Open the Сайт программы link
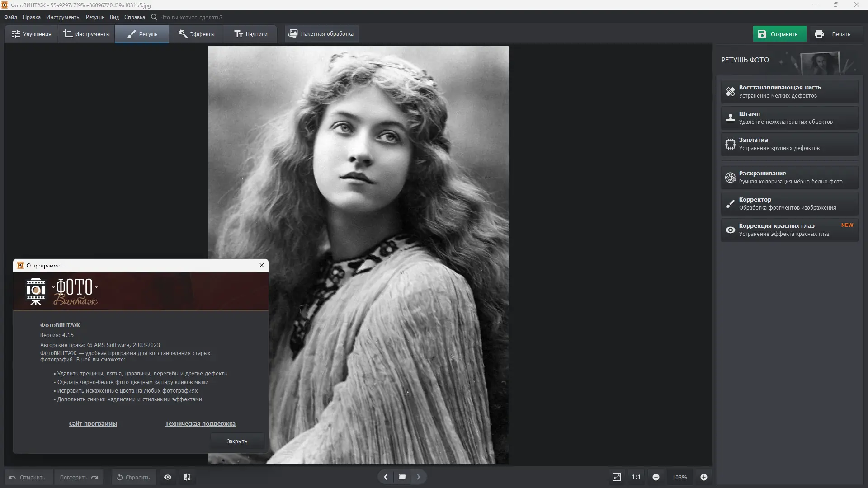Screen dimensions: 868x488 point(93,424)
